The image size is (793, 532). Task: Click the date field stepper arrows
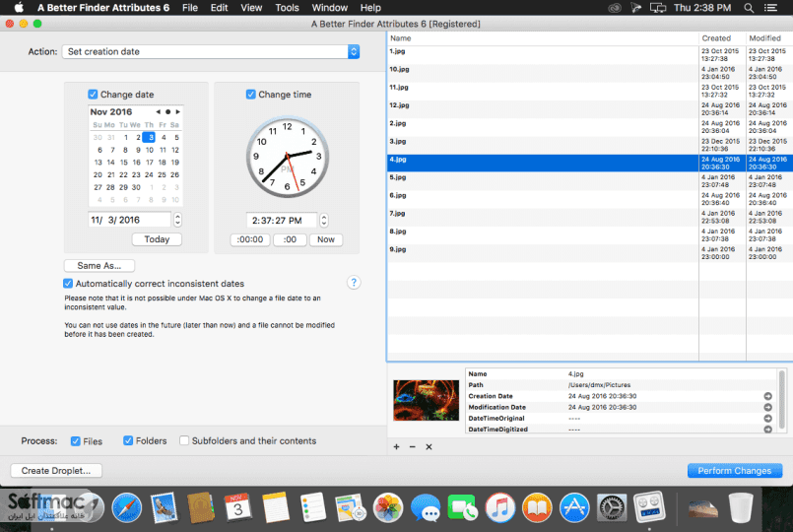pyautogui.click(x=177, y=220)
